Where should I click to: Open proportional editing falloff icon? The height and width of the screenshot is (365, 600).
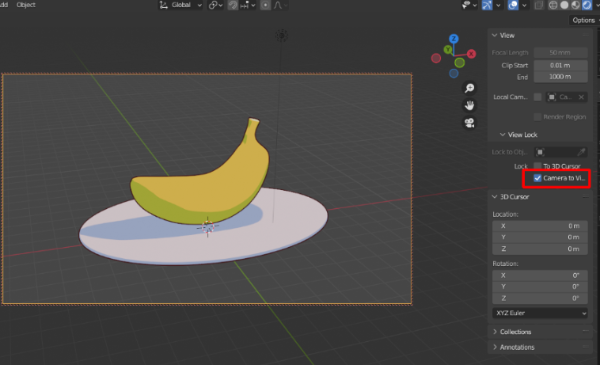point(280,5)
